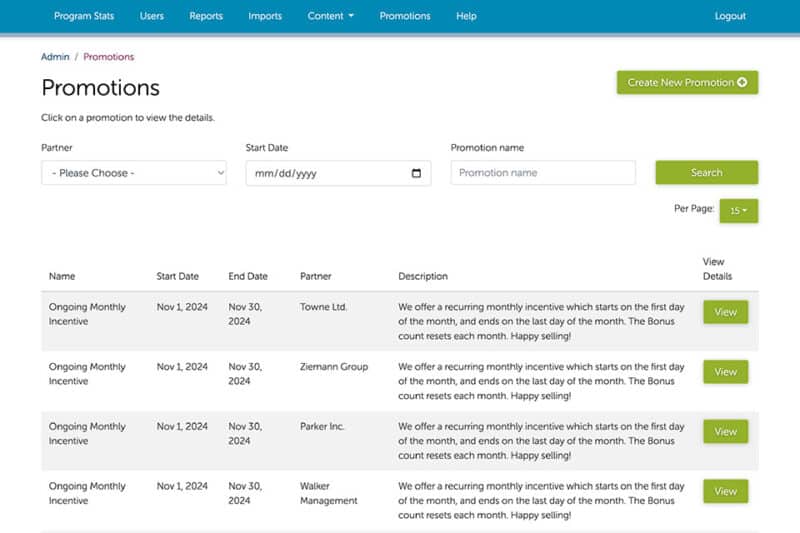Image resolution: width=800 pixels, height=533 pixels.
Task: Select the Description column header
Action: tap(422, 276)
